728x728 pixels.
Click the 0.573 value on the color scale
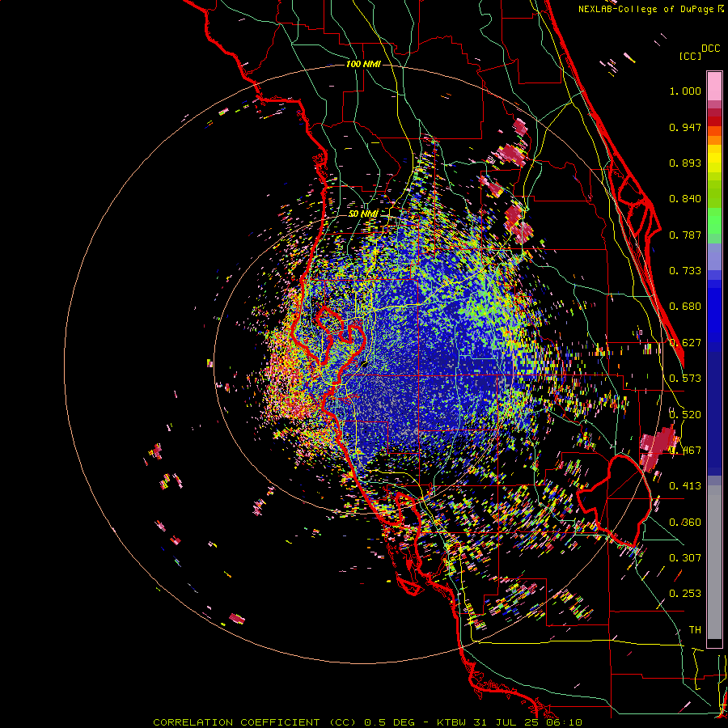685,379
